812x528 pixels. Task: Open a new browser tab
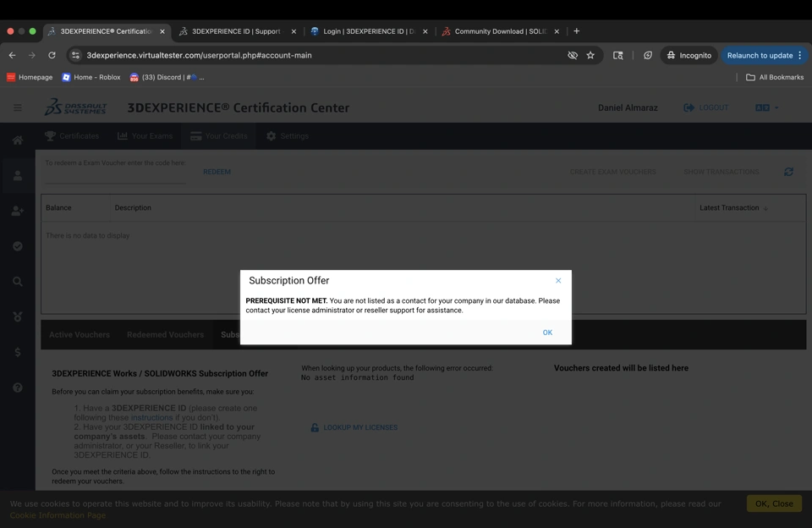point(576,31)
